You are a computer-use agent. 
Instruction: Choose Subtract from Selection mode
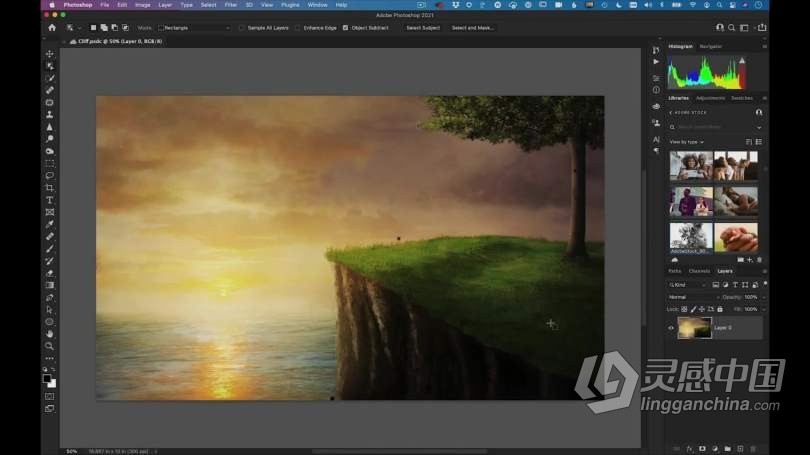(x=115, y=28)
